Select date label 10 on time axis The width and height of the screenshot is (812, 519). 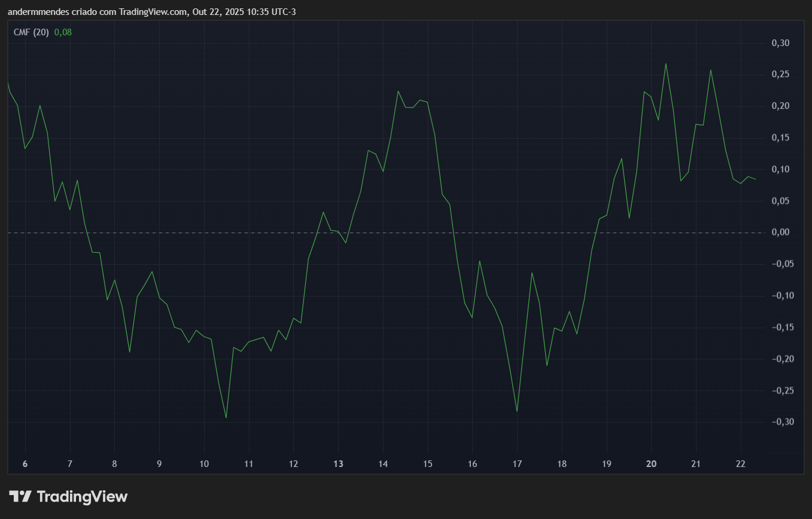[204, 464]
